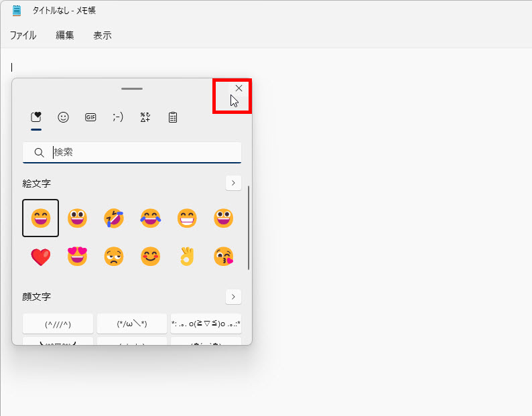Insert the OK hand emoji

pos(186,257)
